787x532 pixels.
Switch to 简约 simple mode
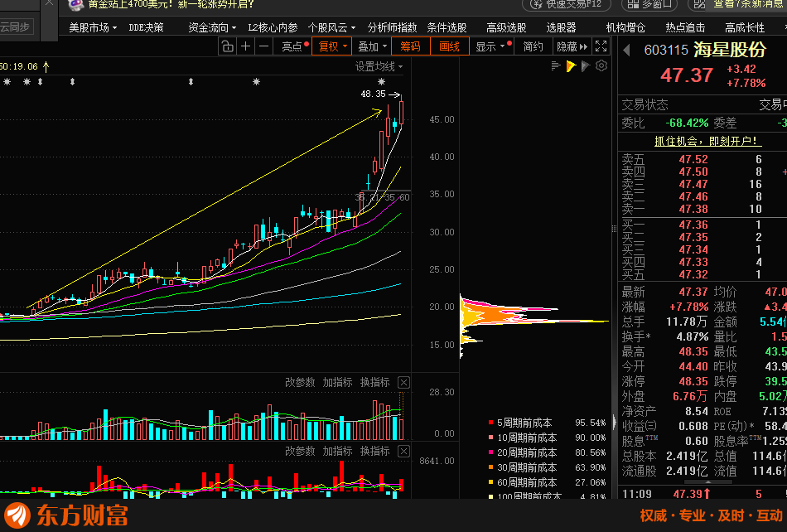[x=533, y=46]
